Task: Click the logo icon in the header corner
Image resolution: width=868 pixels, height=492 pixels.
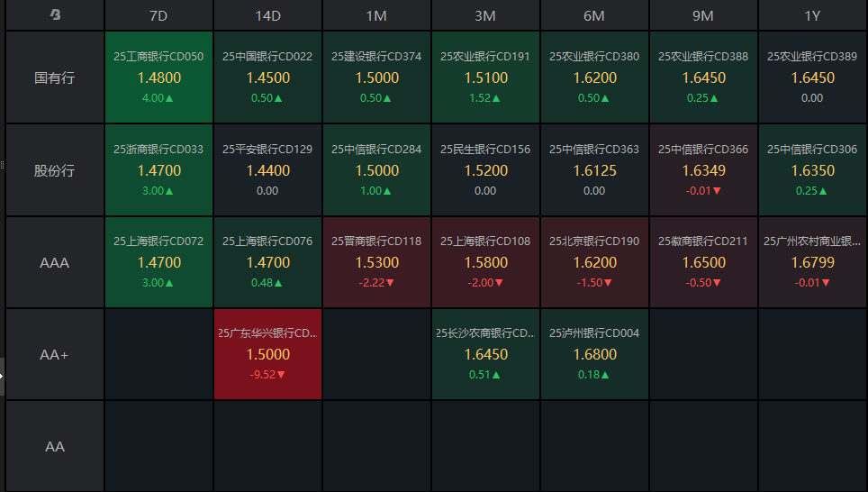Action: coord(55,14)
